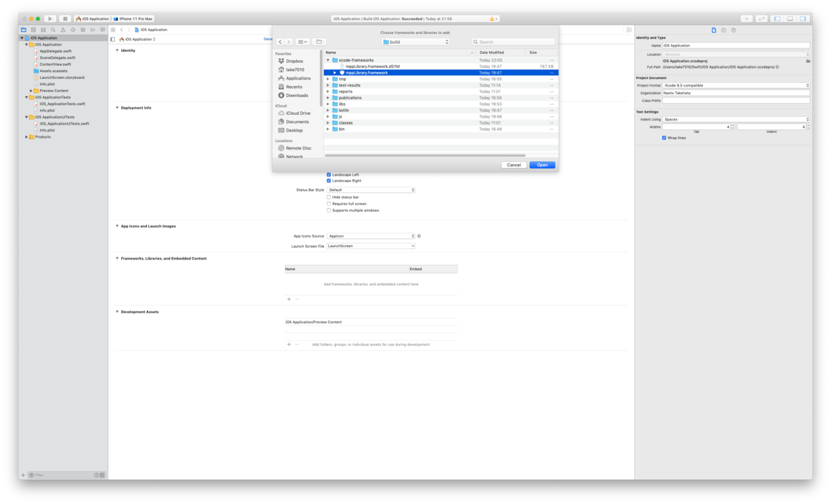Open the Symbol navigator
The width and height of the screenshot is (831, 504).
point(43,30)
